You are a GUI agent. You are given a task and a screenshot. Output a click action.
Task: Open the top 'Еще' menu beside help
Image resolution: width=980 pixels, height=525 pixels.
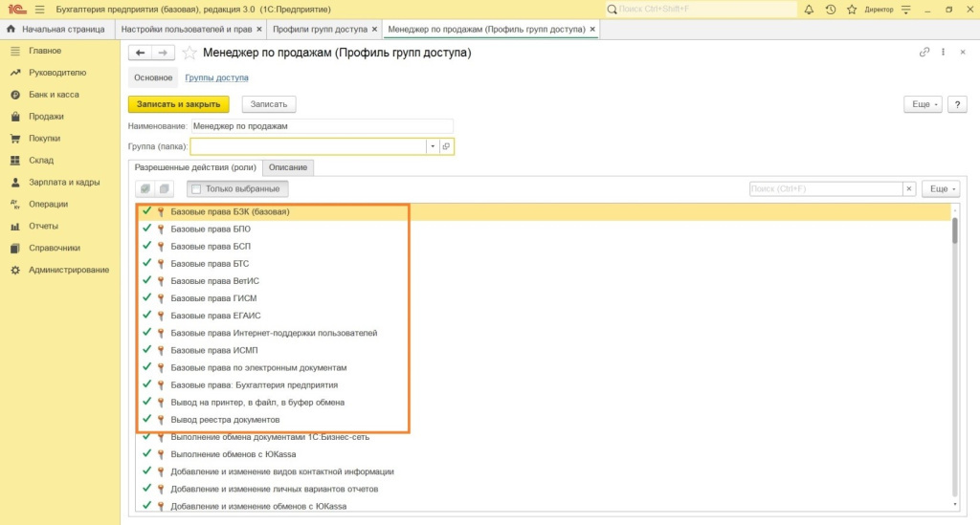click(923, 104)
